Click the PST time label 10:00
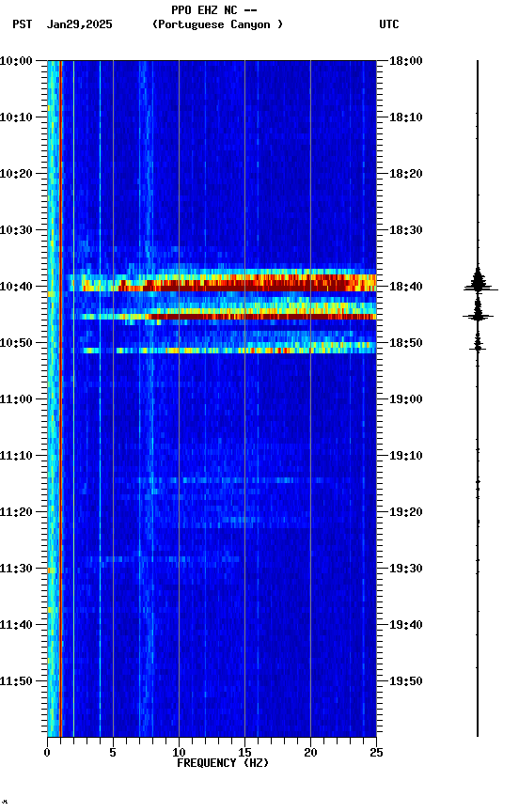519x812 pixels. [x=16, y=61]
